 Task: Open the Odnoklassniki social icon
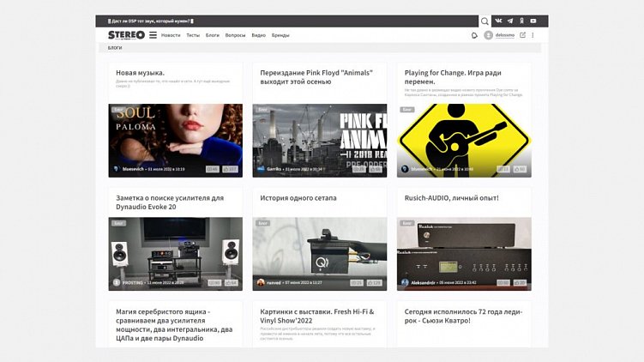pos(521,21)
